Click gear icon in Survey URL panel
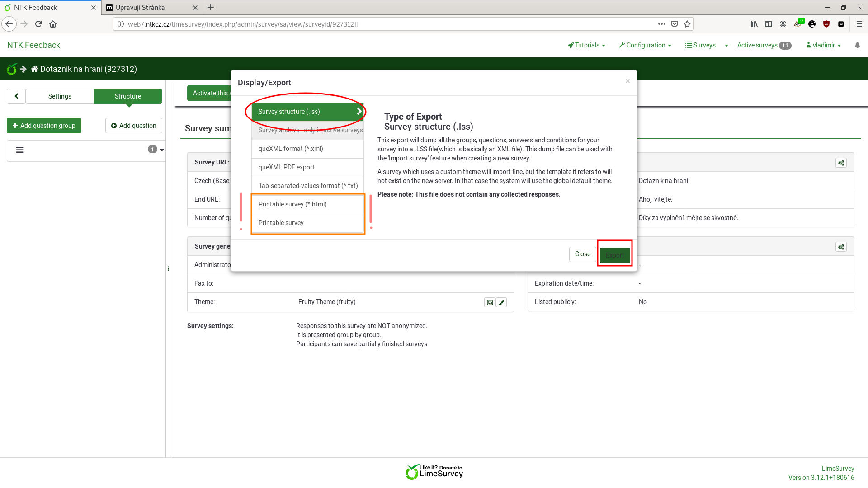 point(841,163)
